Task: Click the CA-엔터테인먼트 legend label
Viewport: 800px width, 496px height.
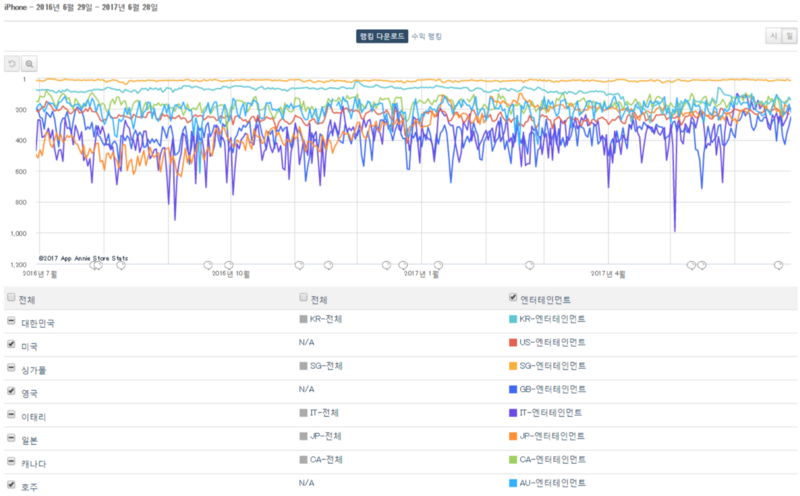Action: (x=552, y=460)
